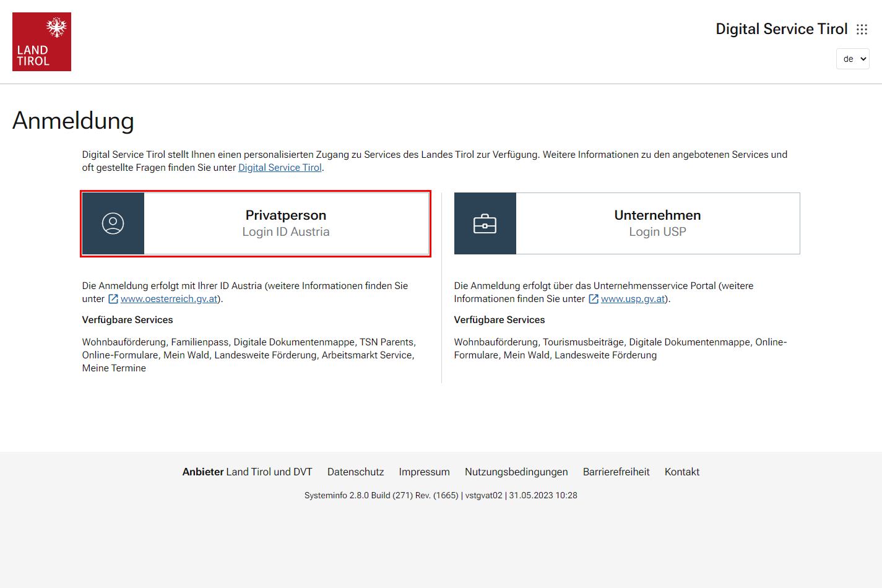Open the Digital Service Tirol link in the intro text
Screen dimensions: 882x588
coord(280,168)
